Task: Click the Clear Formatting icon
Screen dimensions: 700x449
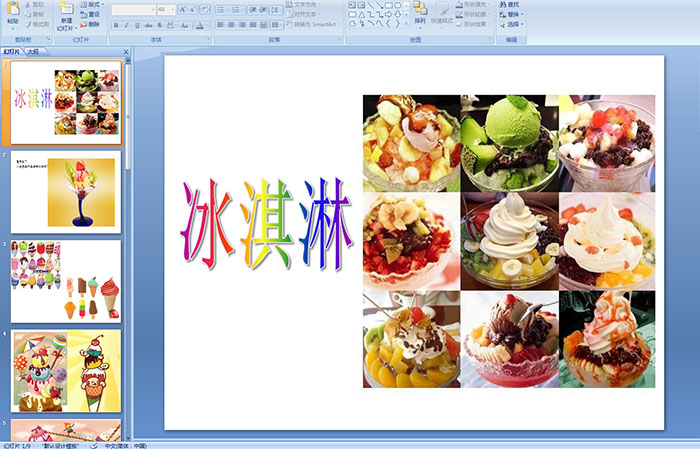Action: click(204, 10)
